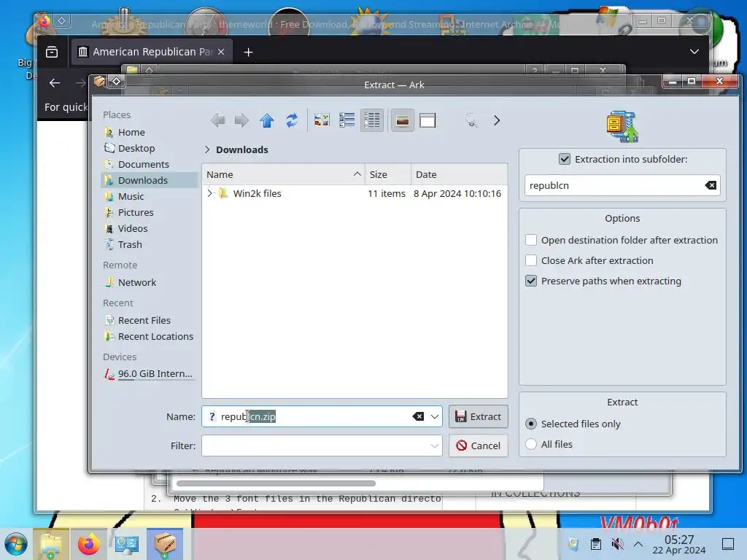The image size is (747, 560).
Task: Select Selected files only radio
Action: pyautogui.click(x=531, y=424)
